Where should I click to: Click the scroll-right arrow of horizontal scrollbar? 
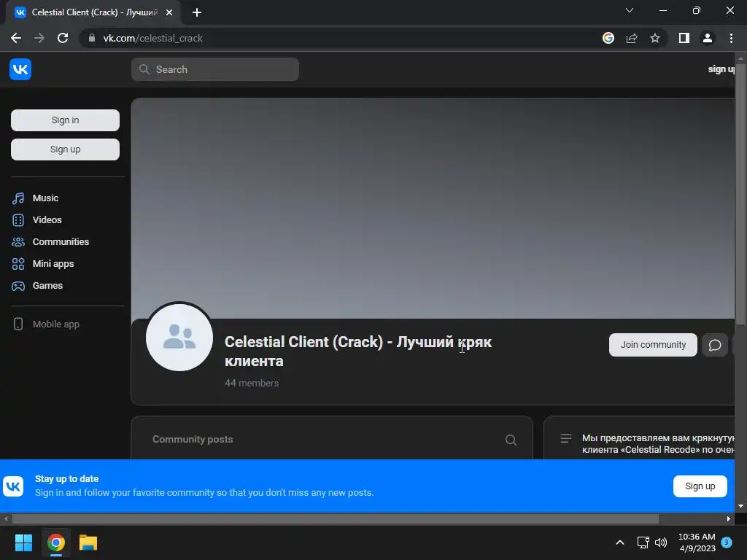728,518
